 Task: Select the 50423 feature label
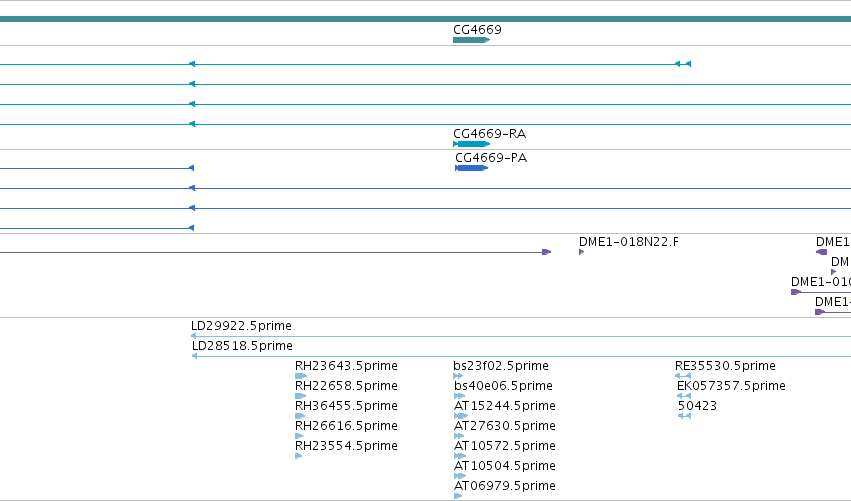tap(697, 406)
